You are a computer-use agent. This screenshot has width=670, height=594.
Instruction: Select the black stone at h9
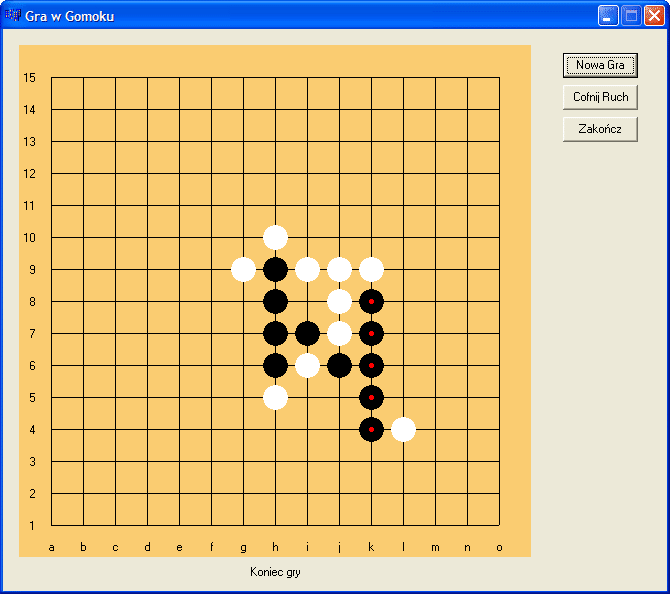275,269
